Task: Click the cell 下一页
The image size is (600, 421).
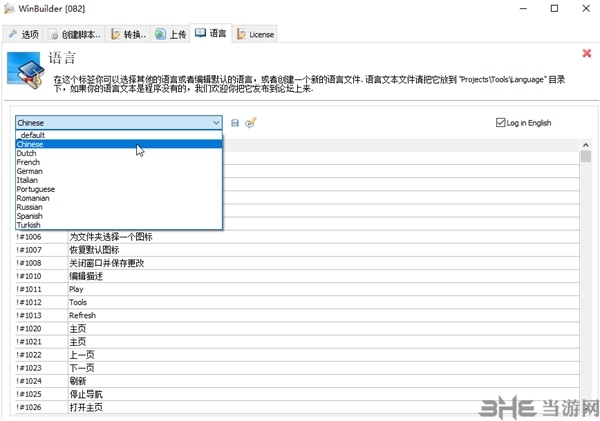Action: (323, 368)
